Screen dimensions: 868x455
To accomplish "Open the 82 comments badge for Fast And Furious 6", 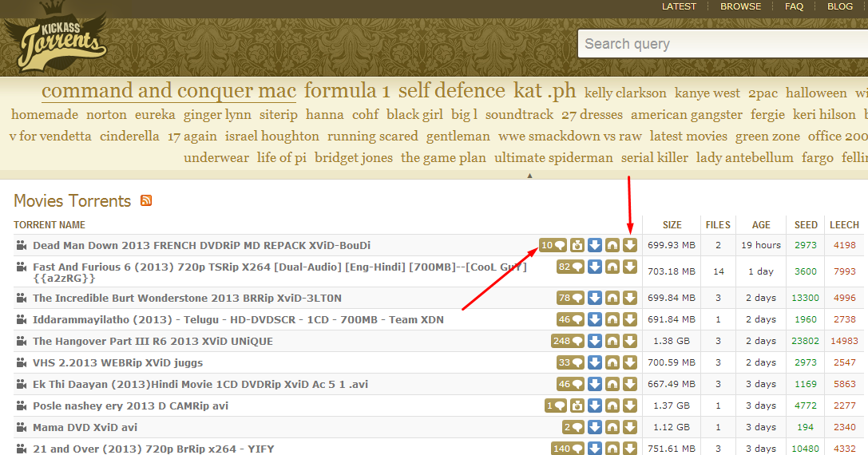I will 571,267.
